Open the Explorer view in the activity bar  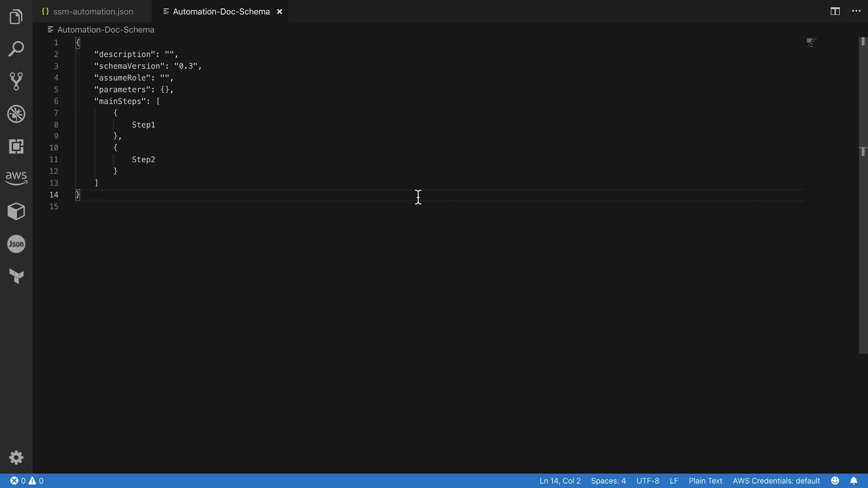pos(16,17)
